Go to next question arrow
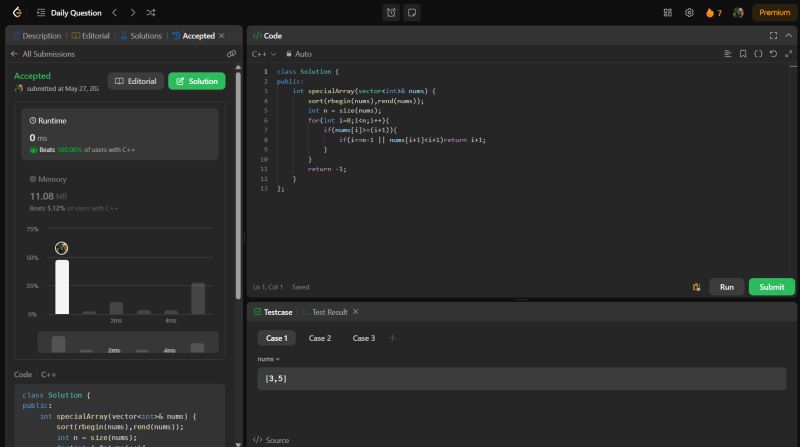800x447 pixels. pyautogui.click(x=132, y=13)
